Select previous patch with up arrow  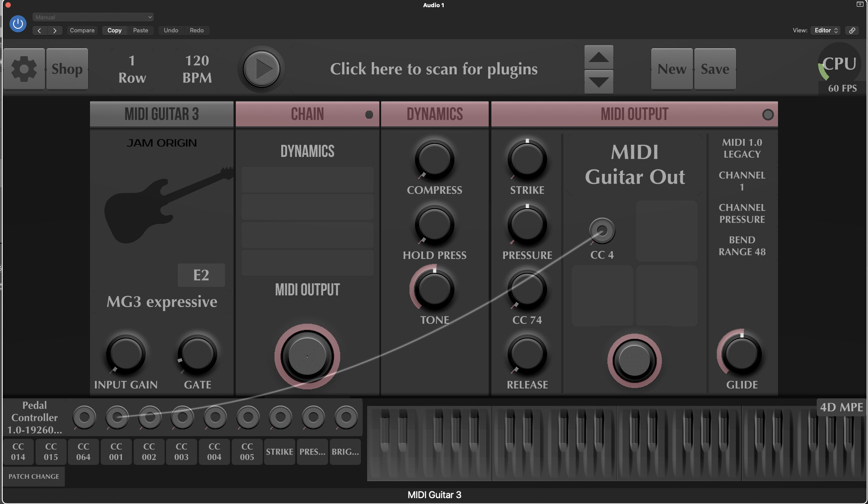(598, 57)
